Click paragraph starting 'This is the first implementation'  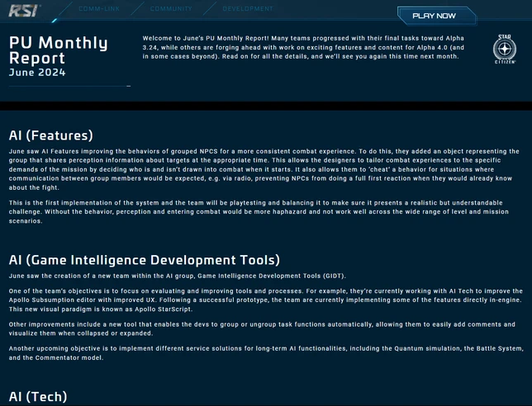pyautogui.click(x=264, y=212)
